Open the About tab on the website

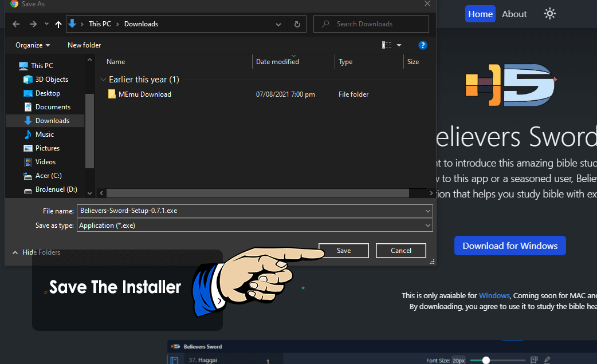point(514,14)
